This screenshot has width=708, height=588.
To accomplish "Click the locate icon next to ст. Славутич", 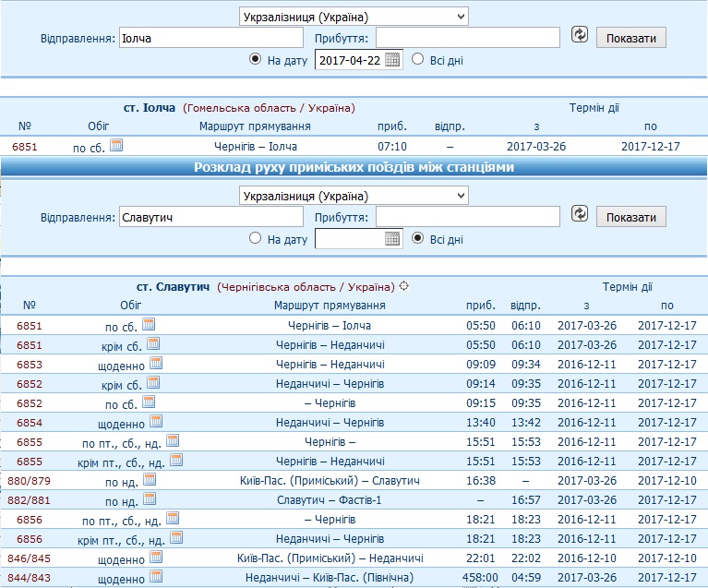I will pos(403,286).
